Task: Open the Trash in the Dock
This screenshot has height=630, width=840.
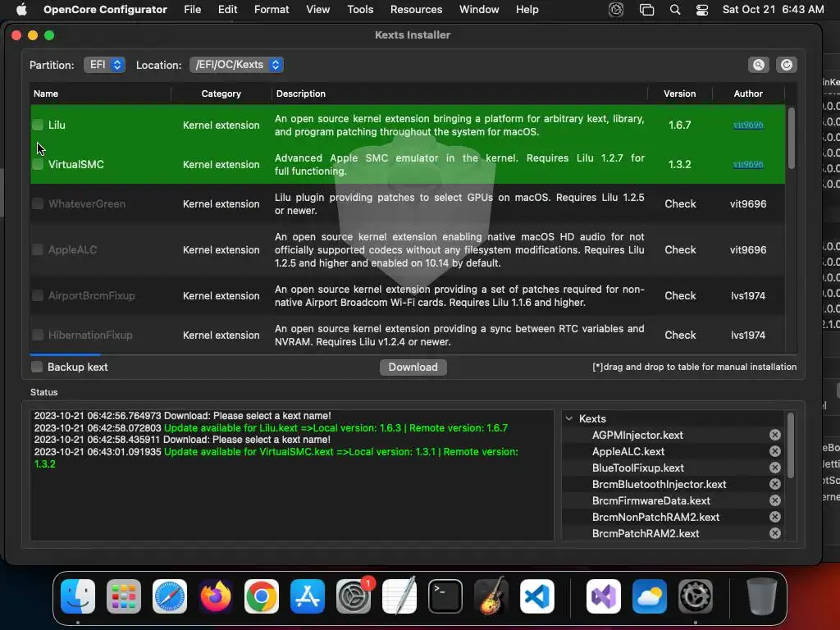Action: tap(761, 596)
